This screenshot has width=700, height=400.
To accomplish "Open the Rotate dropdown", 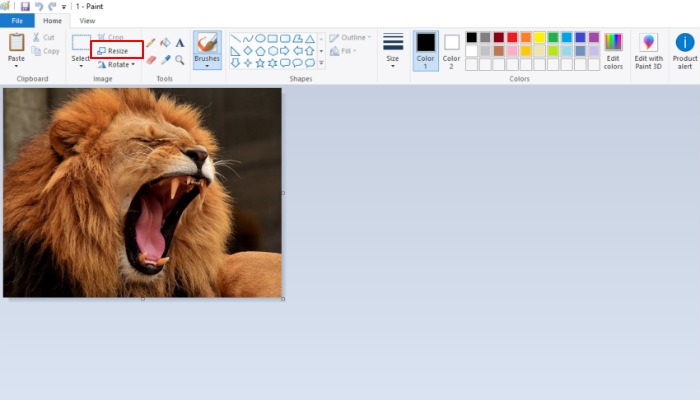I will [116, 64].
